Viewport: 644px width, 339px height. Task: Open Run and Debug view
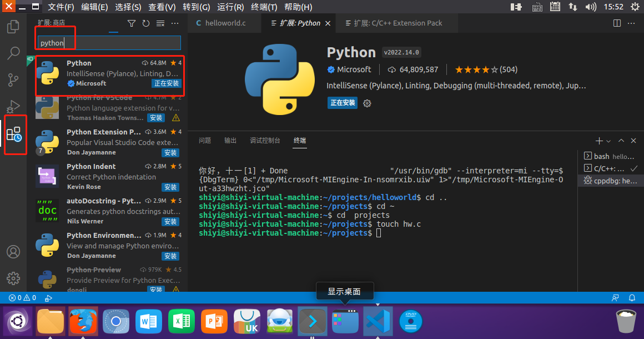[x=13, y=107]
